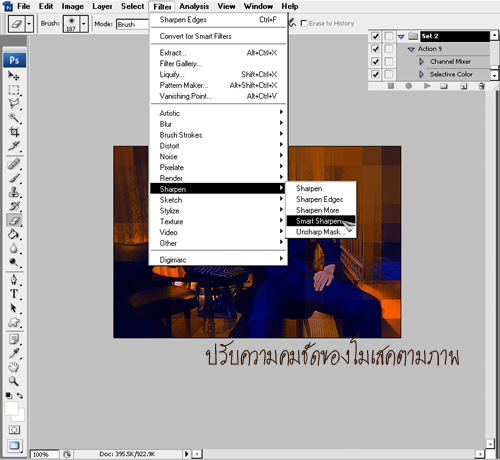This screenshot has width=500, height=460.
Task: Choose Smart Sharpen from submenu
Action: tap(321, 221)
